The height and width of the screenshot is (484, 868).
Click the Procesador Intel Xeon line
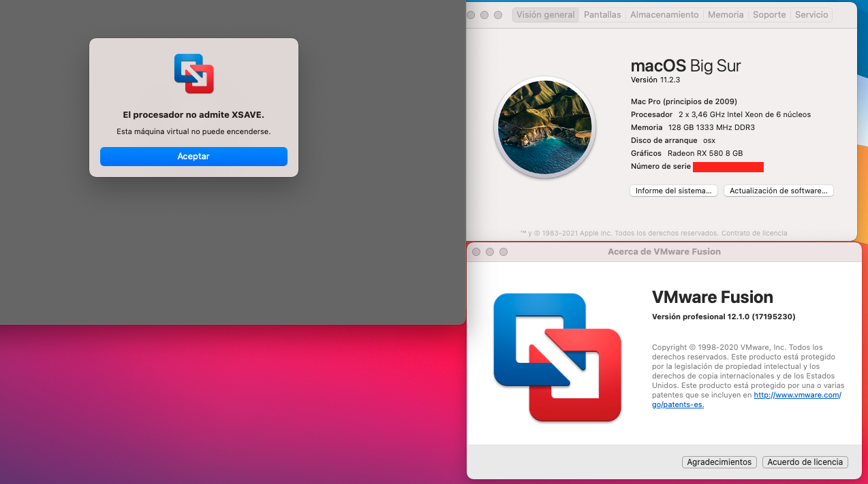pos(721,115)
